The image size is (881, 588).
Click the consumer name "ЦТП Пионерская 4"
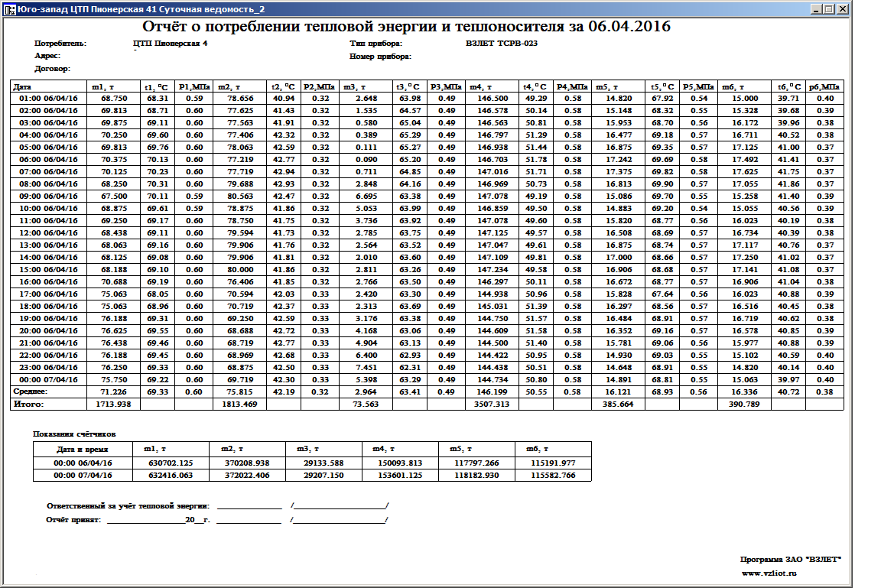pos(171,44)
